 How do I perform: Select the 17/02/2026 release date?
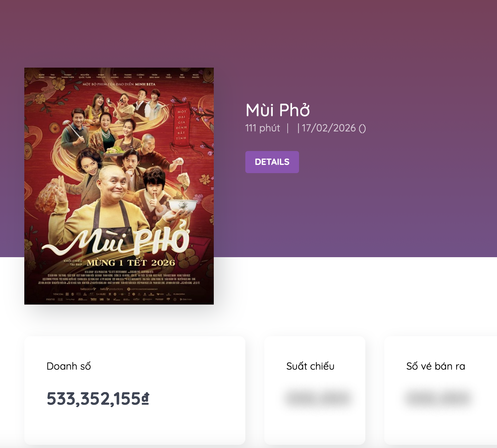coord(329,128)
